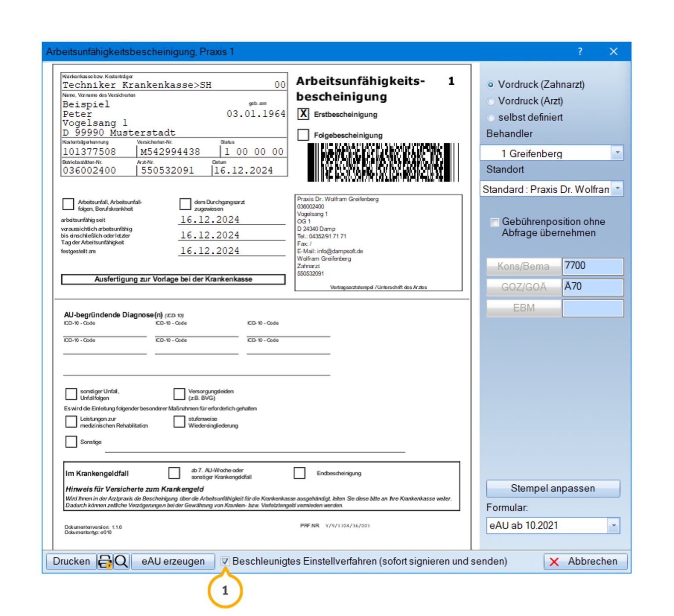
Task: Click the Abbrechen button
Action: coord(585,562)
